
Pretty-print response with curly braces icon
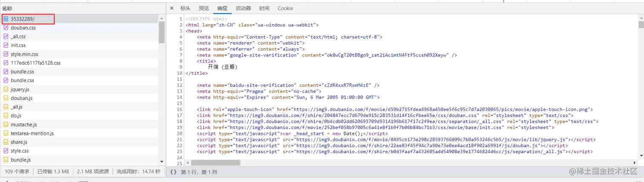tap(173, 172)
